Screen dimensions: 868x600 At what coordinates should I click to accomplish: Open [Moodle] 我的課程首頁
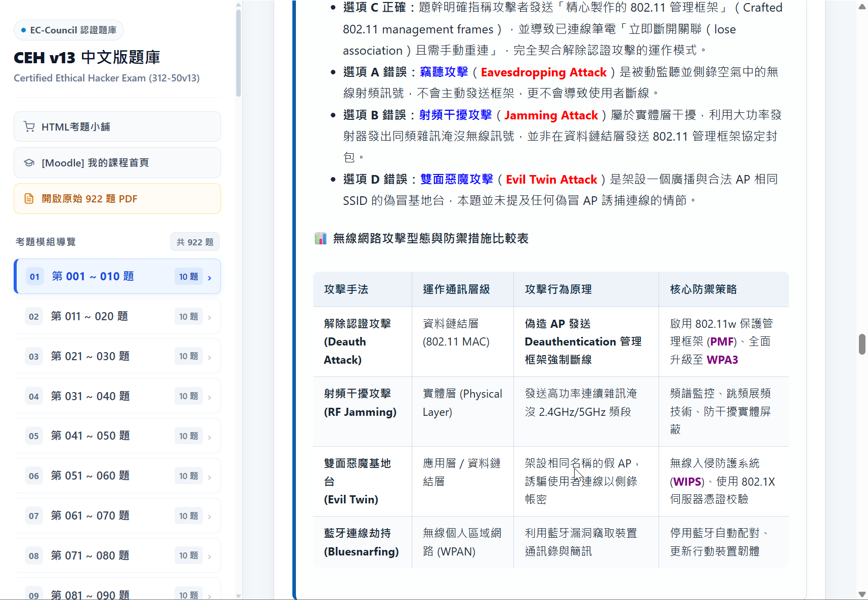click(x=117, y=163)
